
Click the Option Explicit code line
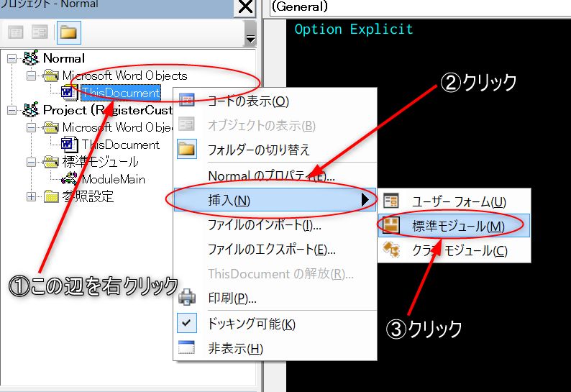click(354, 29)
